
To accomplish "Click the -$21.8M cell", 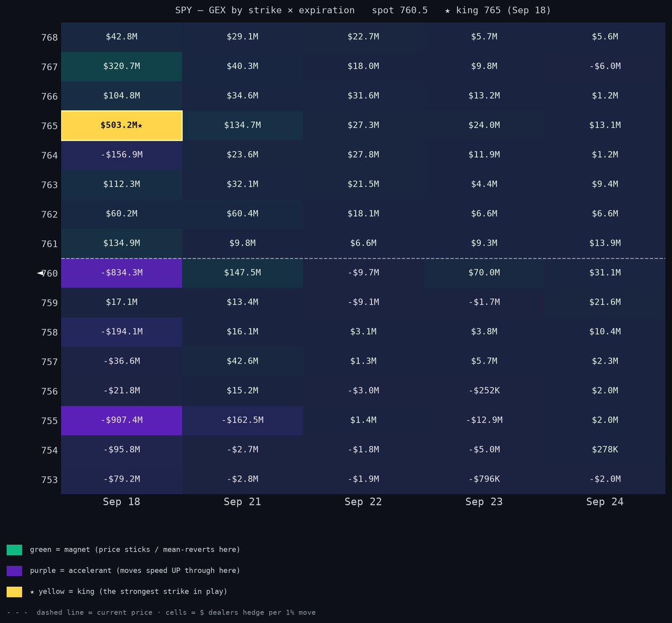I will point(122,391).
